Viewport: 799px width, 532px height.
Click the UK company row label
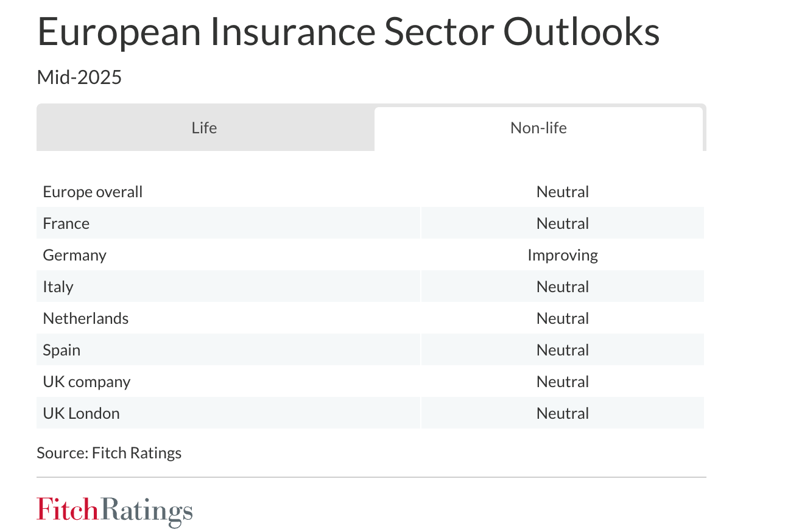point(86,382)
